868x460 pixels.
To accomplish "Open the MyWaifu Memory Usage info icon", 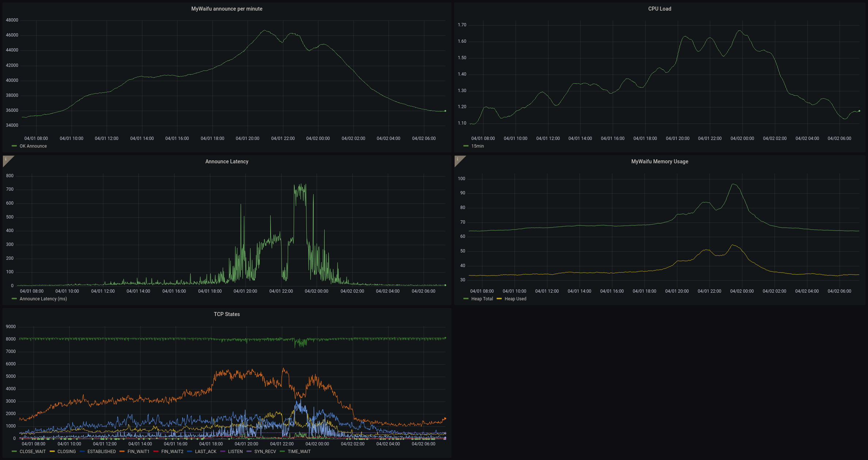I will click(x=458, y=159).
